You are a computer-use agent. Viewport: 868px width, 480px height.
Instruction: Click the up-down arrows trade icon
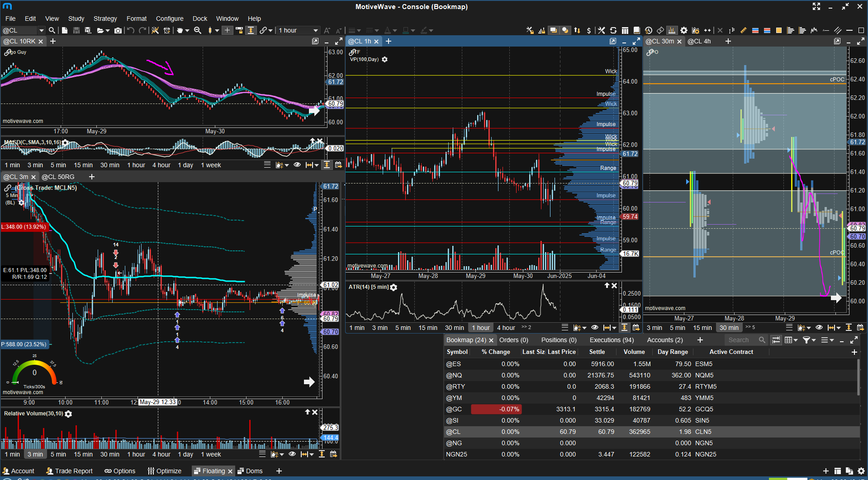pyautogui.click(x=577, y=30)
